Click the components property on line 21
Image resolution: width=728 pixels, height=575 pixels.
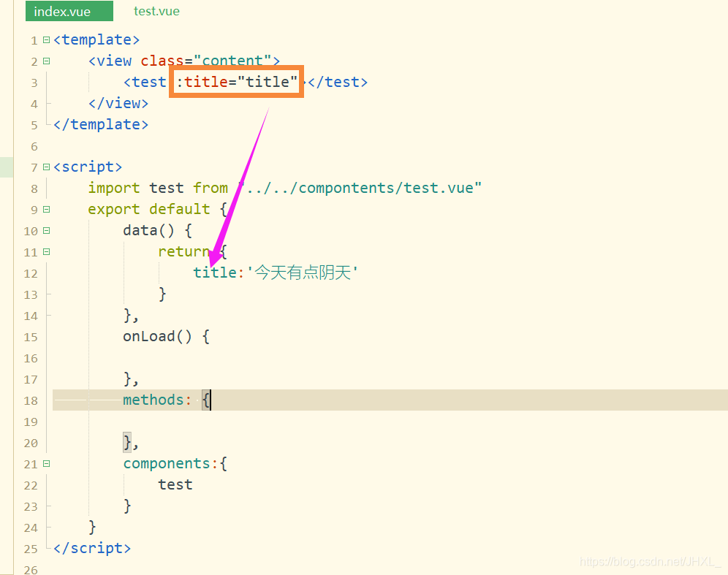[x=167, y=464]
